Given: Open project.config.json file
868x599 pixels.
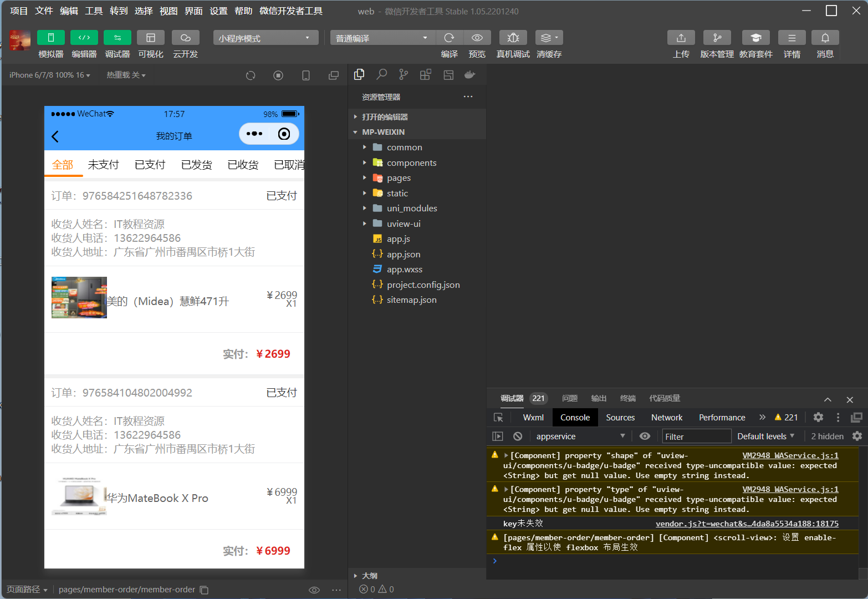Looking at the screenshot, I should coord(418,285).
